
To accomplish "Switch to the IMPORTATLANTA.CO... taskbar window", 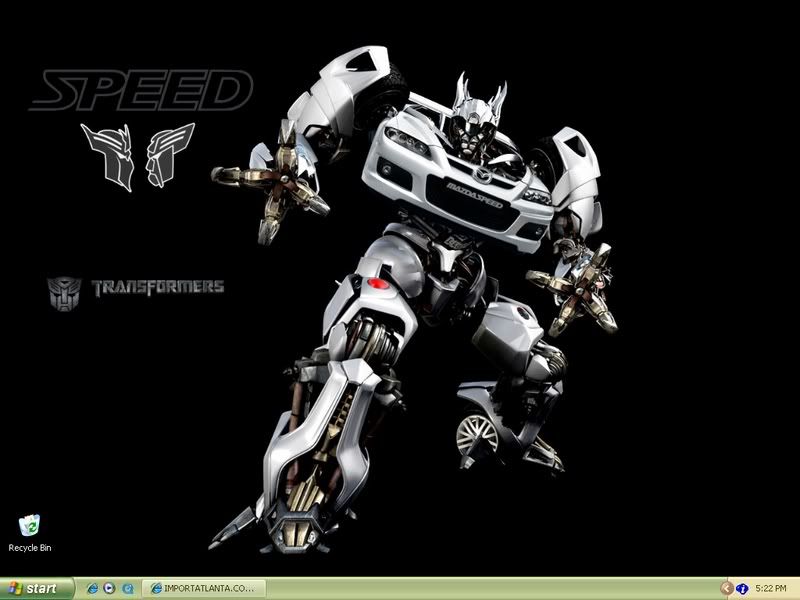I will point(203,588).
